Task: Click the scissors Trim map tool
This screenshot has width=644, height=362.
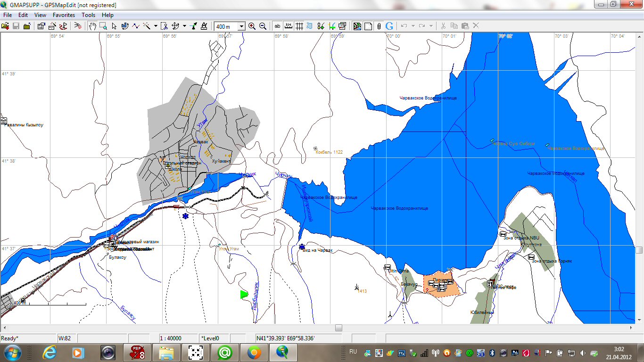Action: click(x=164, y=26)
